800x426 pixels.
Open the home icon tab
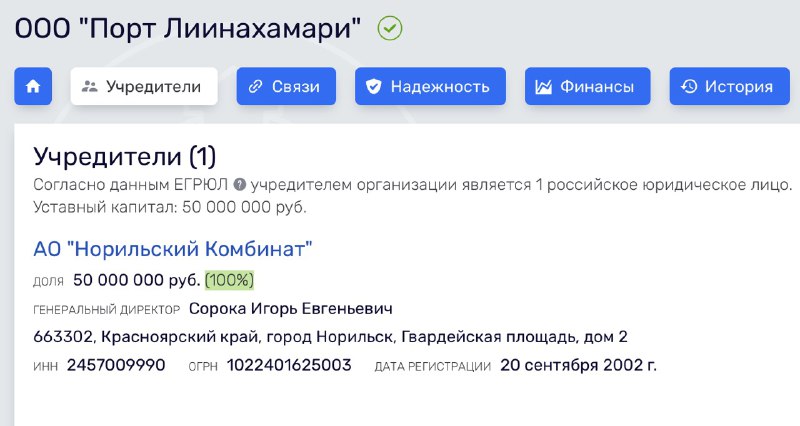[33, 86]
